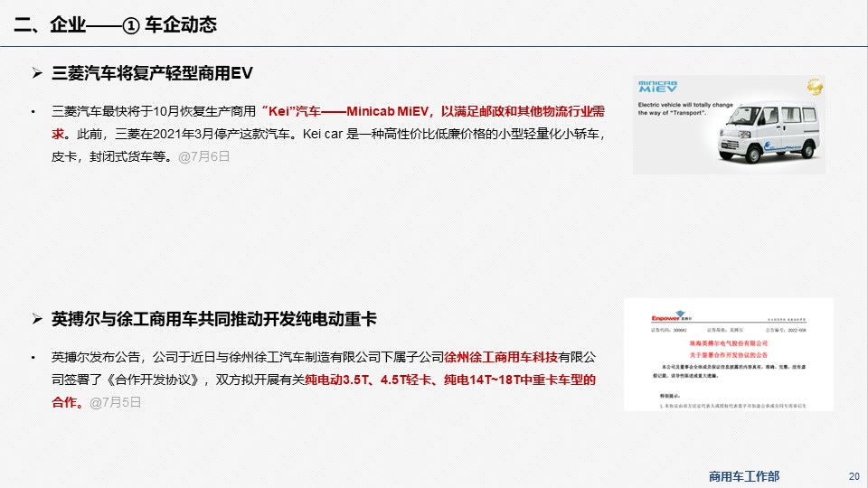Click the Enpower logo in document image
Screen dimensions: 868x488
(671, 316)
